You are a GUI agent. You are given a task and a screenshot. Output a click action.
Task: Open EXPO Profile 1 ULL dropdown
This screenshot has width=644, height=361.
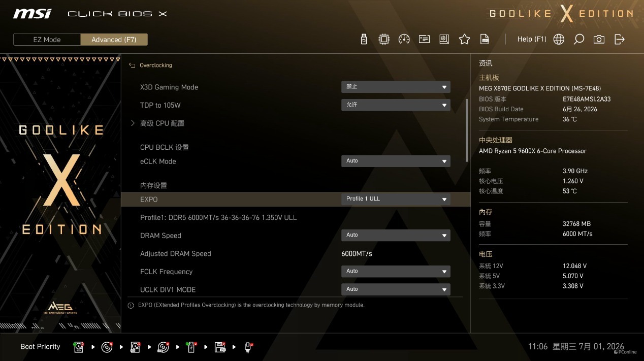[396, 199]
